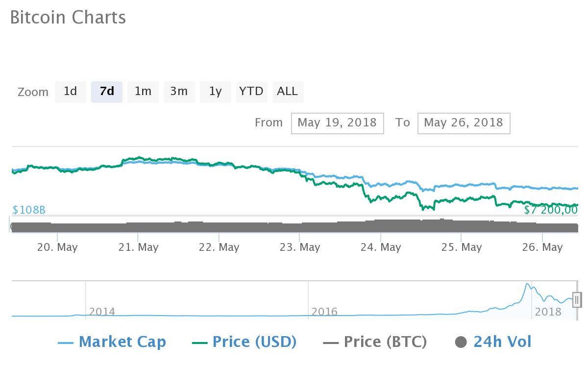The image size is (588, 392).
Task: Toggle the 24h Vol series visibility
Action: (502, 342)
